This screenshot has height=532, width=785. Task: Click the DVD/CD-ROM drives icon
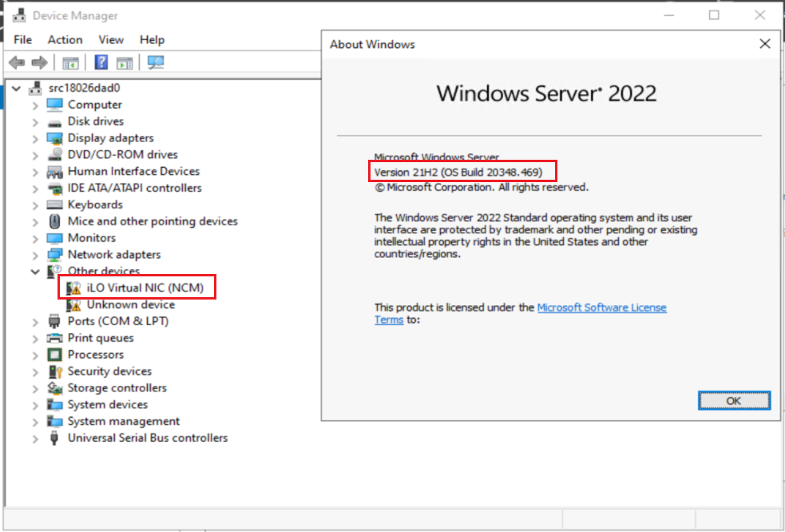(54, 155)
